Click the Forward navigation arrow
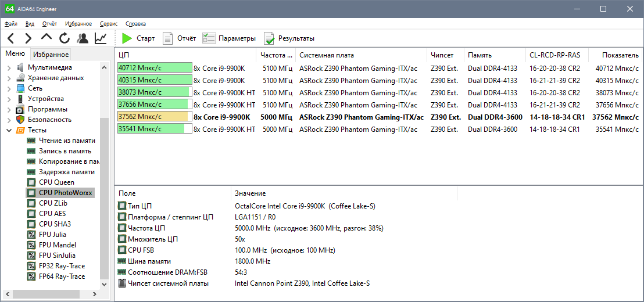 coord(28,38)
